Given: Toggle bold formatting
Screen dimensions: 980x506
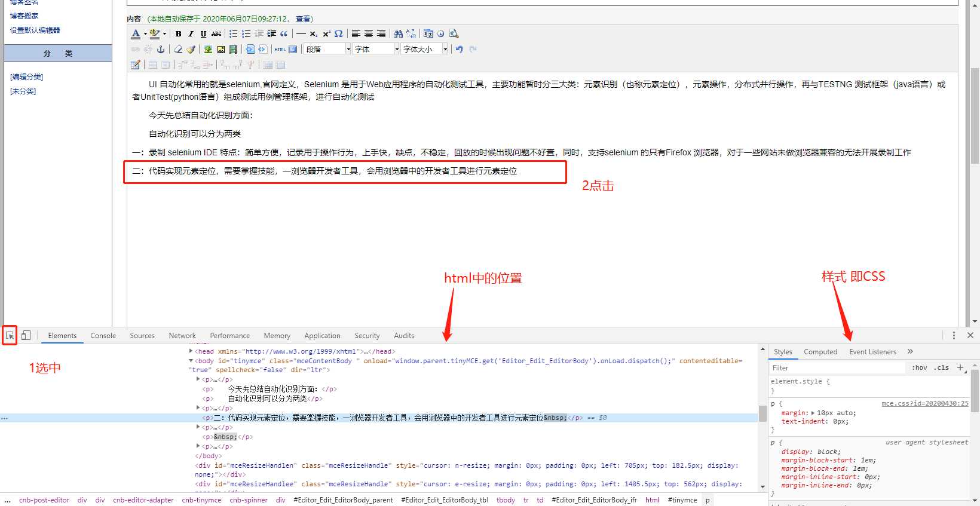Looking at the screenshot, I should [178, 34].
